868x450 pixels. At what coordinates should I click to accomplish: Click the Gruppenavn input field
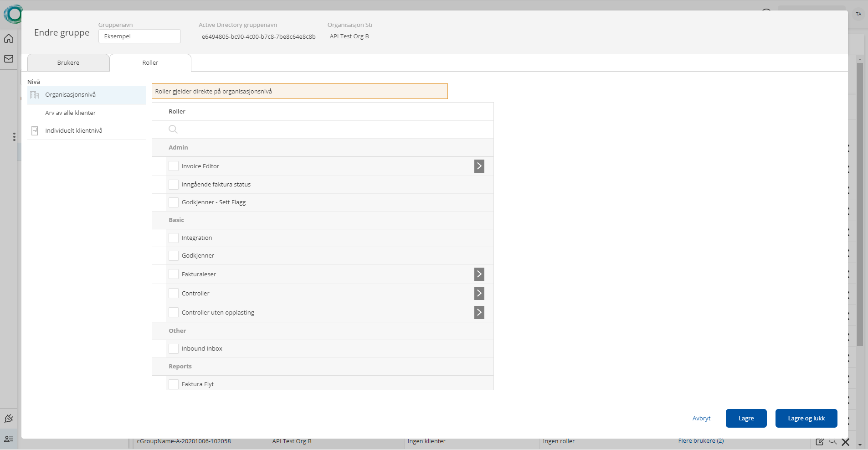(x=139, y=36)
